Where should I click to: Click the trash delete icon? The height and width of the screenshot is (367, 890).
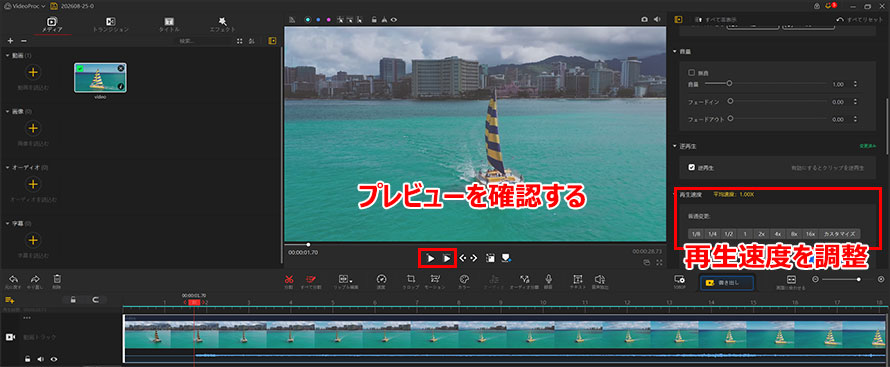click(57, 279)
